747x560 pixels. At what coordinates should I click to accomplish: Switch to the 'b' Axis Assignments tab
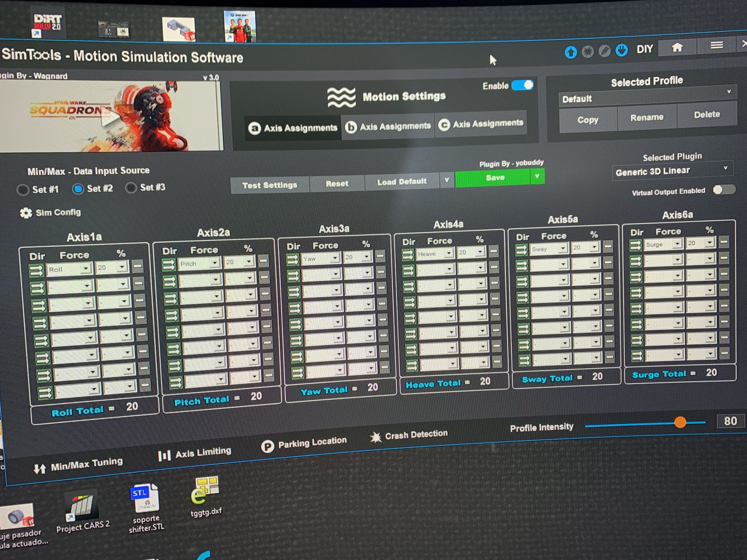tap(388, 126)
